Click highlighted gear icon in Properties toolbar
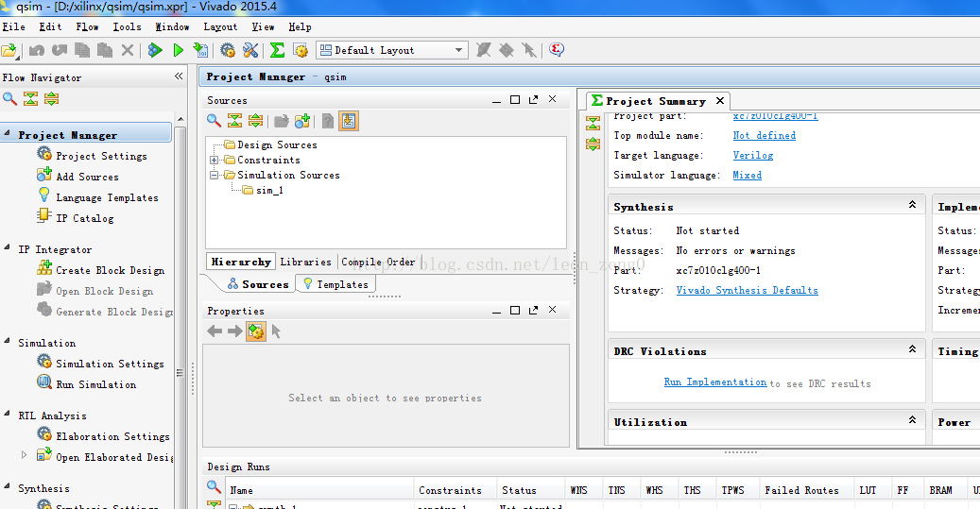 click(255, 331)
